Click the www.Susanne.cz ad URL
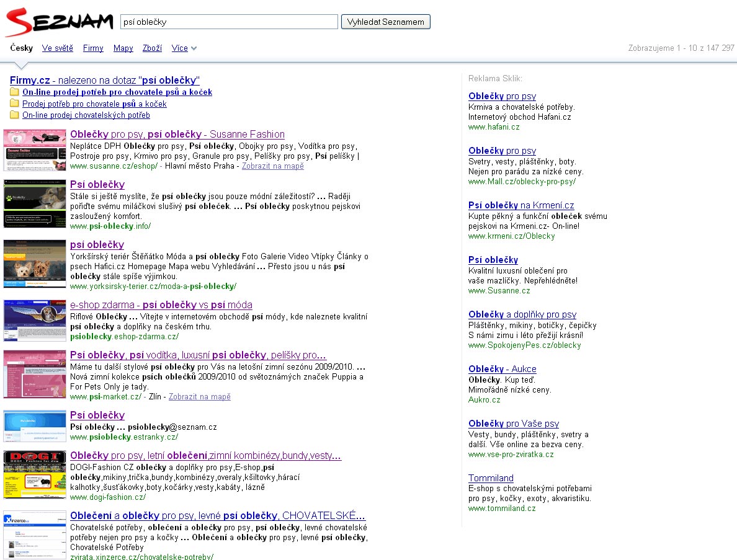 pyautogui.click(x=499, y=291)
